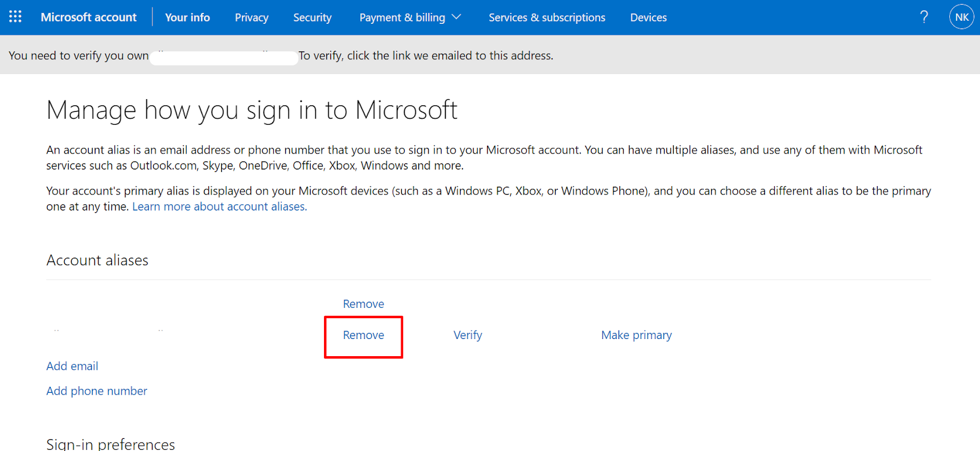The height and width of the screenshot is (451, 980).
Task: Open Services & subscriptions
Action: pyautogui.click(x=547, y=18)
